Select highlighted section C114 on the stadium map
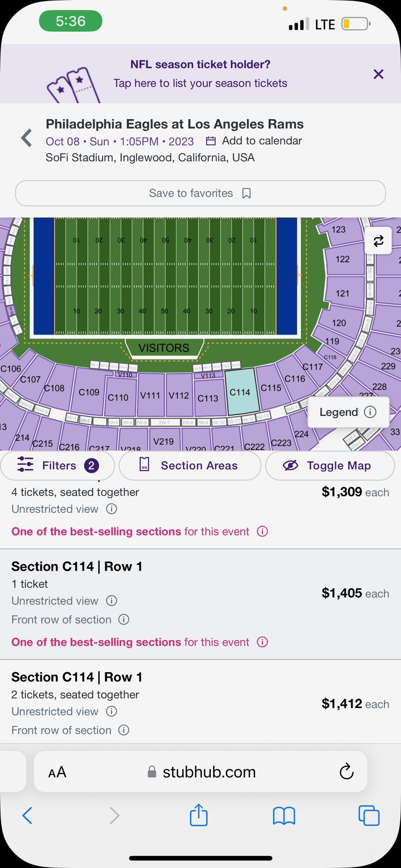401x868 pixels. (241, 392)
